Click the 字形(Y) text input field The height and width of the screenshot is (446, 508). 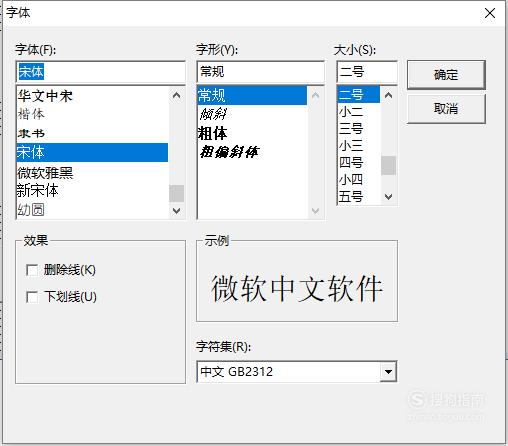pos(260,72)
